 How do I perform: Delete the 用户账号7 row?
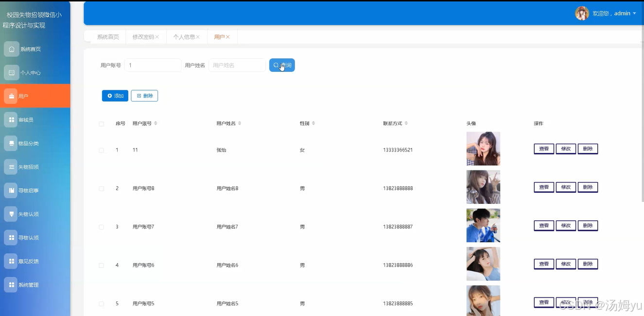click(x=588, y=226)
